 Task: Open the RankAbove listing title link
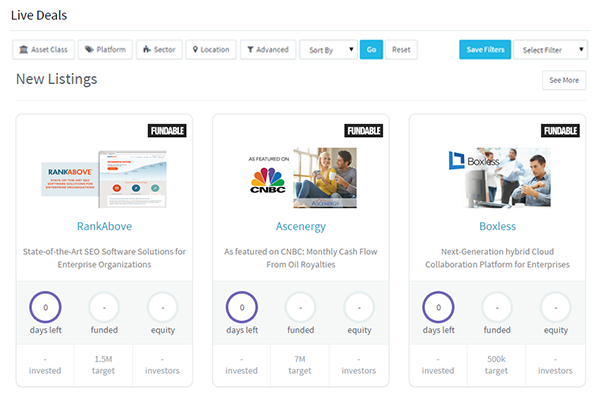(104, 226)
